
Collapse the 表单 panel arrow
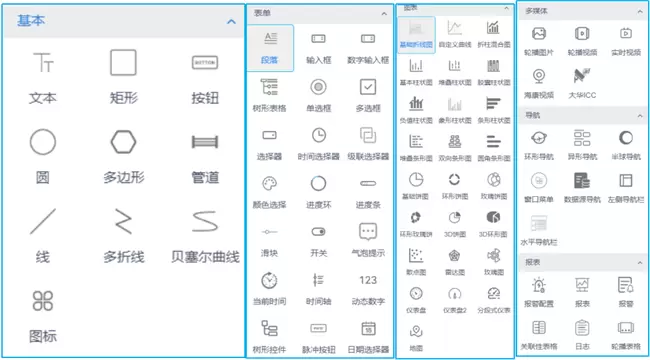click(384, 14)
